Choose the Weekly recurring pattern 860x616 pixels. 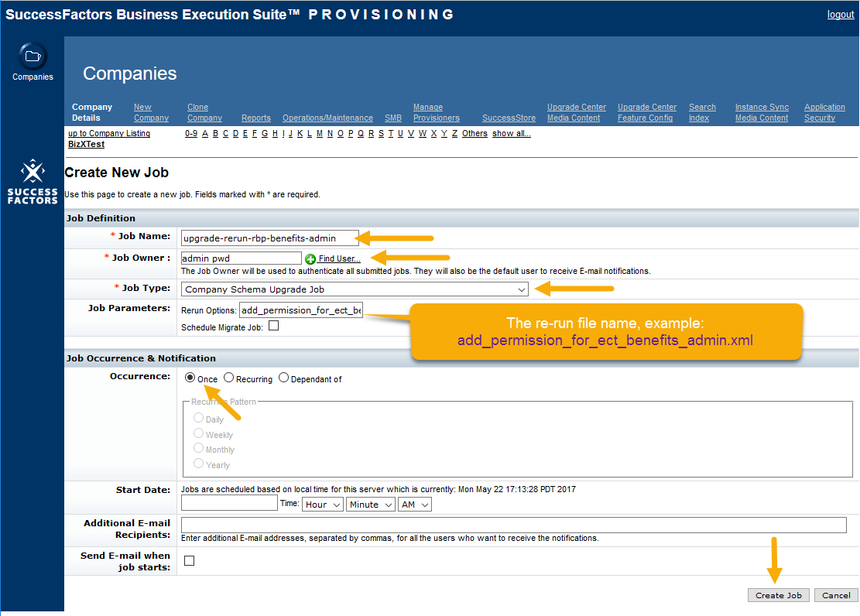198,433
